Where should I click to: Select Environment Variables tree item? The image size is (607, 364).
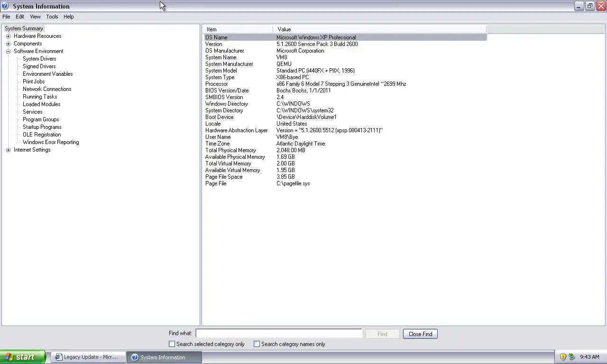[48, 74]
